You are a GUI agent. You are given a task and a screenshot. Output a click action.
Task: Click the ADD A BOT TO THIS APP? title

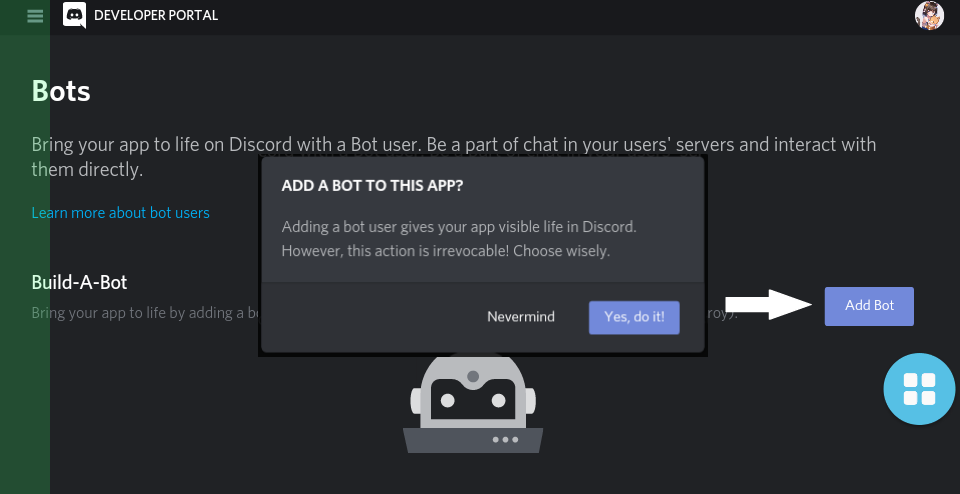(372, 185)
